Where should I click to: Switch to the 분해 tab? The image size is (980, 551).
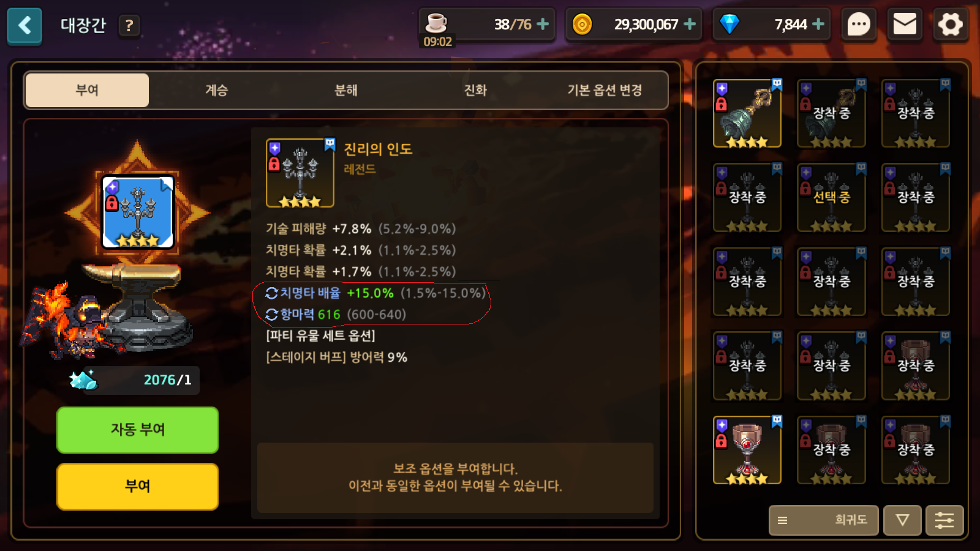[x=346, y=91]
